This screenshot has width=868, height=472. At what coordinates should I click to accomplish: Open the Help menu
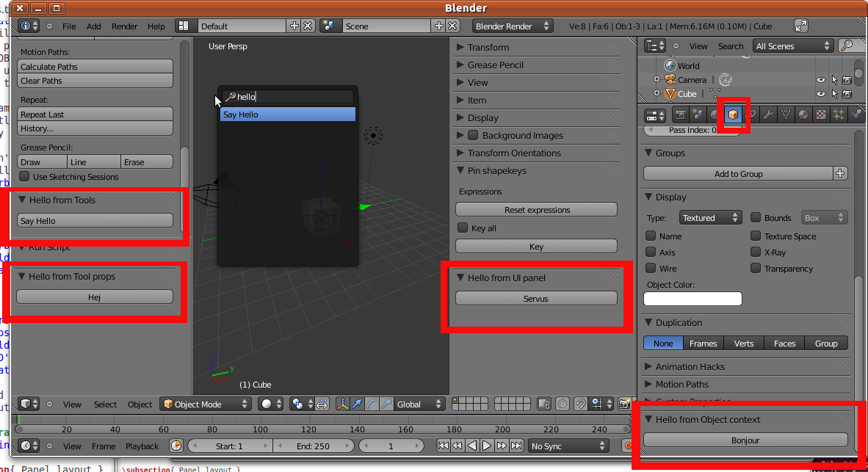point(156,26)
